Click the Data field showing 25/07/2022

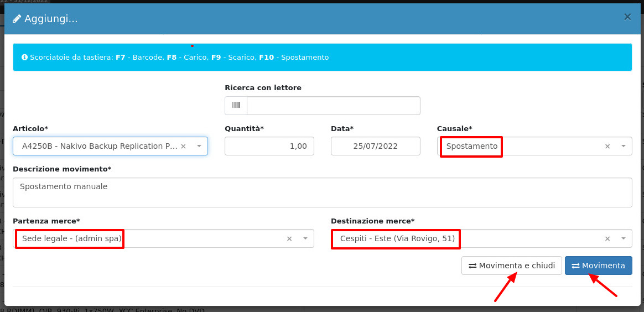pyautogui.click(x=375, y=146)
